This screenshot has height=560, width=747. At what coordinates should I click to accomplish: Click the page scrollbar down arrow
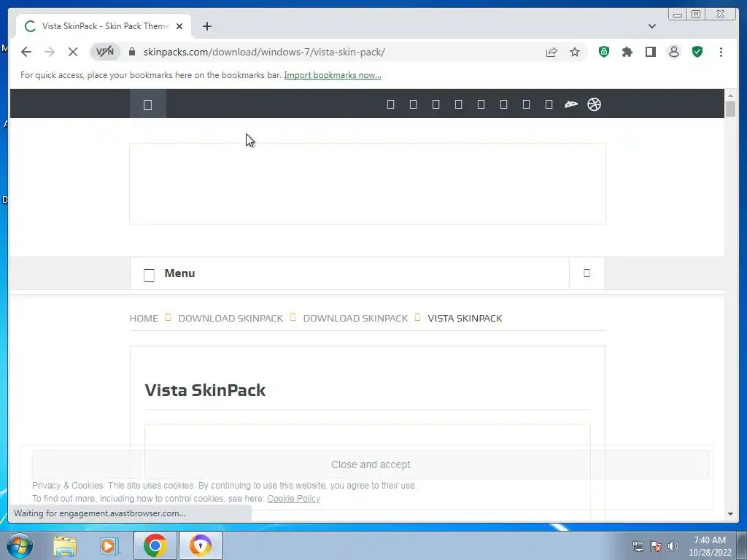[730, 514]
